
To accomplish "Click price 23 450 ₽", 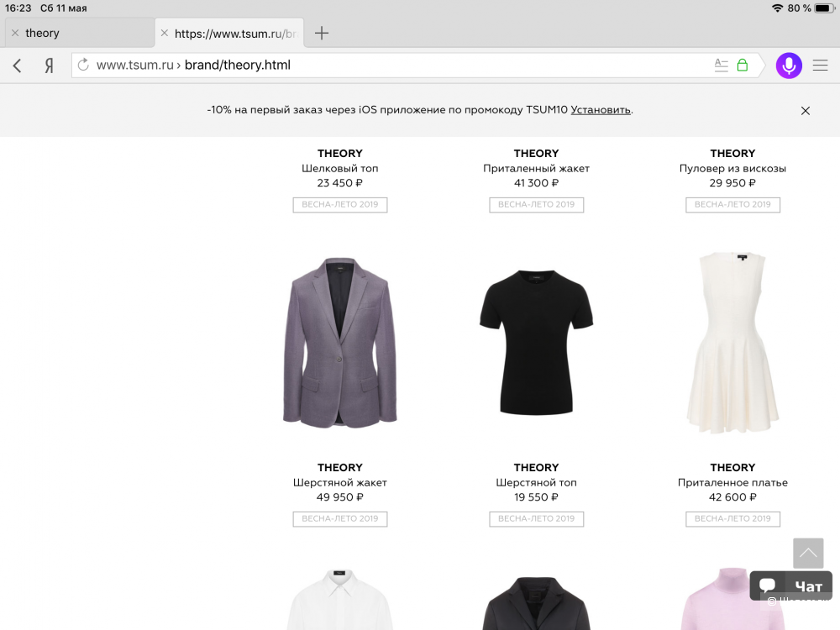I will tap(339, 182).
